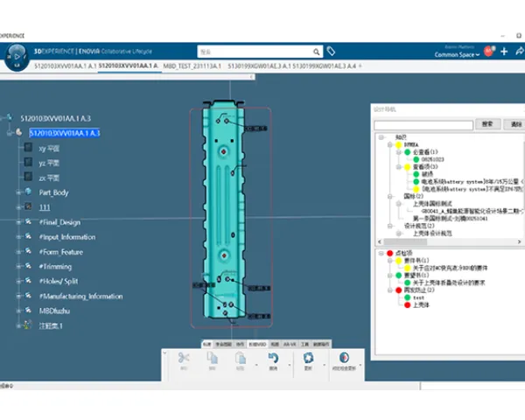Click the root product icon of the tree

(9, 117)
